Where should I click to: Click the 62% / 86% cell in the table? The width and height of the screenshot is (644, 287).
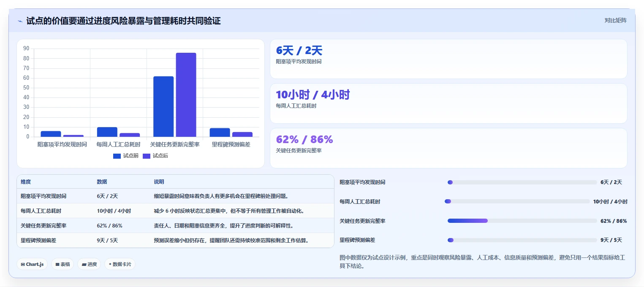click(x=109, y=226)
